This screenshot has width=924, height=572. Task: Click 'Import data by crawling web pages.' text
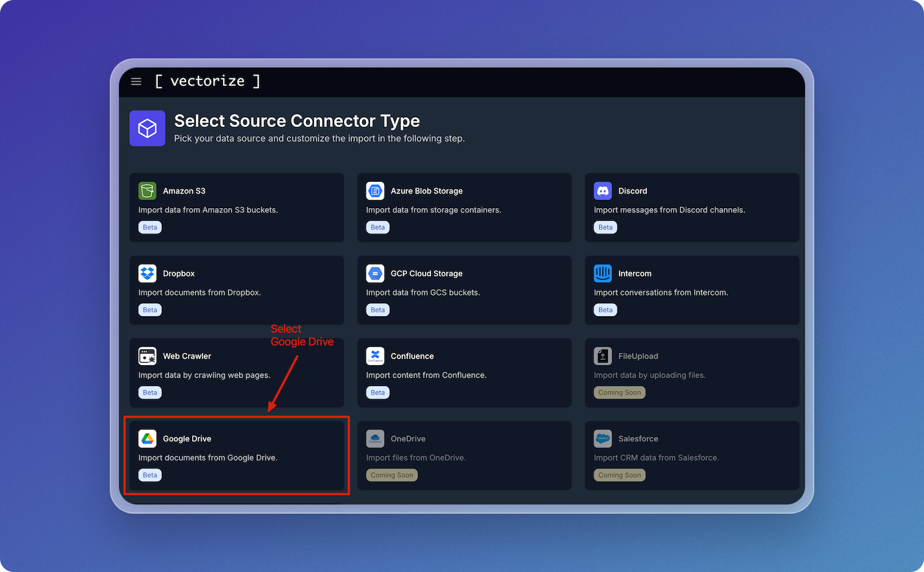coord(204,375)
